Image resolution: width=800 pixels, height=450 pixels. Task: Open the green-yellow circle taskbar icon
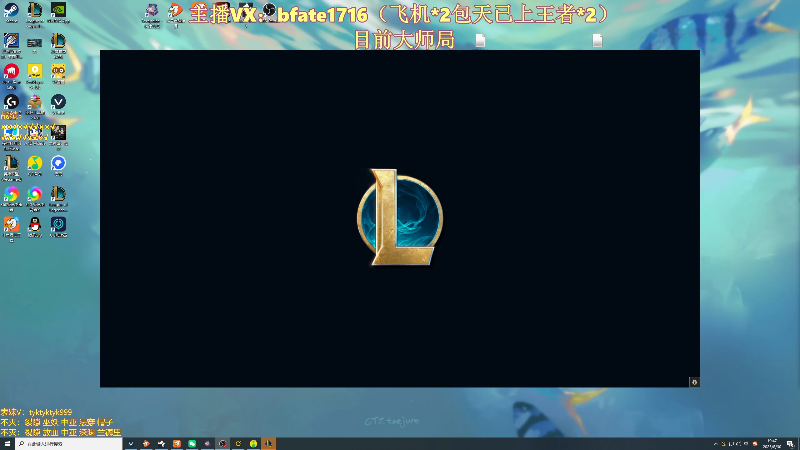click(253, 444)
